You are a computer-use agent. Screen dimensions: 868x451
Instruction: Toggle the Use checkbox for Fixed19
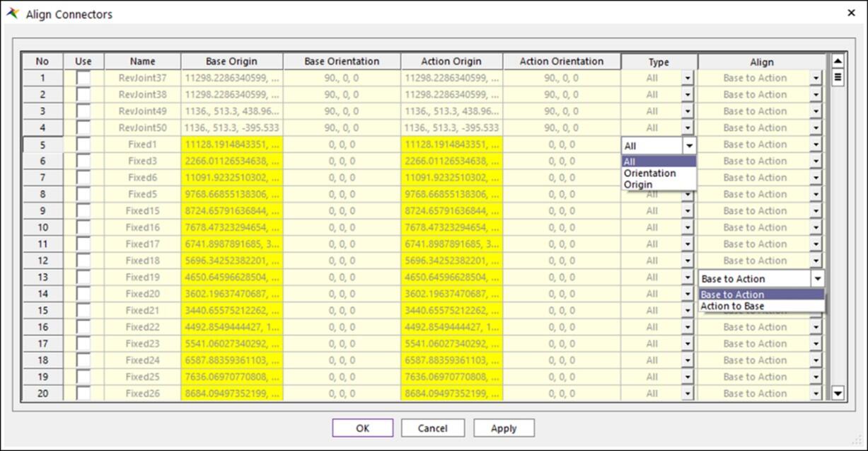coord(83,277)
